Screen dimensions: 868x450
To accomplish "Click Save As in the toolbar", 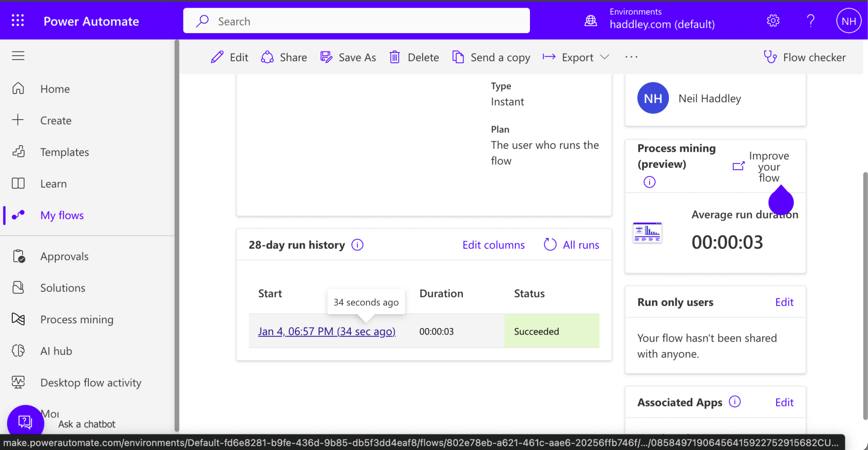I will click(x=348, y=57).
